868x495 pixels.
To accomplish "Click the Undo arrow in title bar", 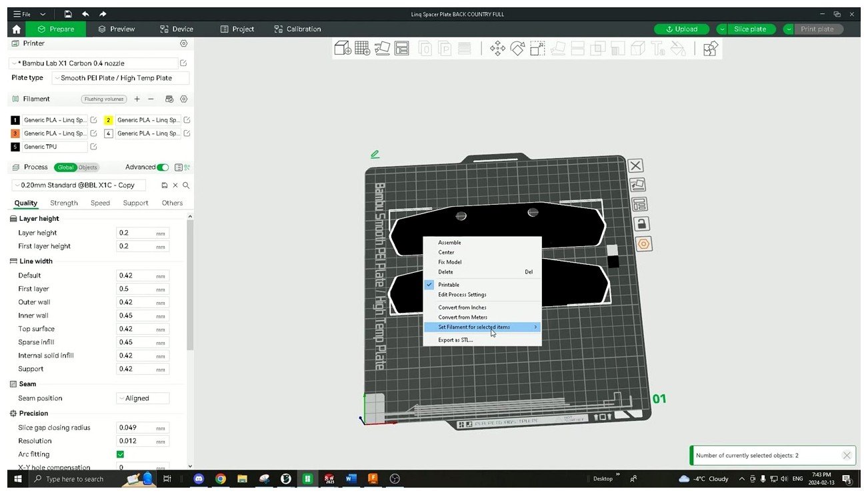I will [x=85, y=14].
